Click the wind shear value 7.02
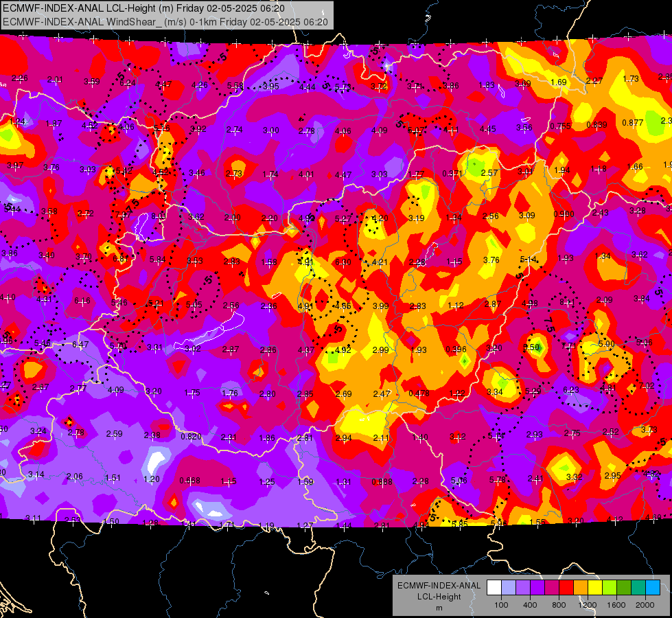 click(x=647, y=385)
